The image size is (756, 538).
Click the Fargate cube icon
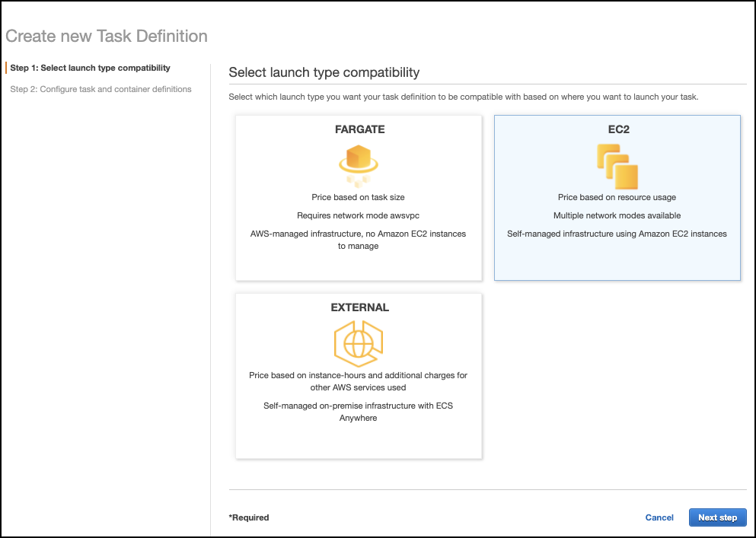[x=359, y=166]
